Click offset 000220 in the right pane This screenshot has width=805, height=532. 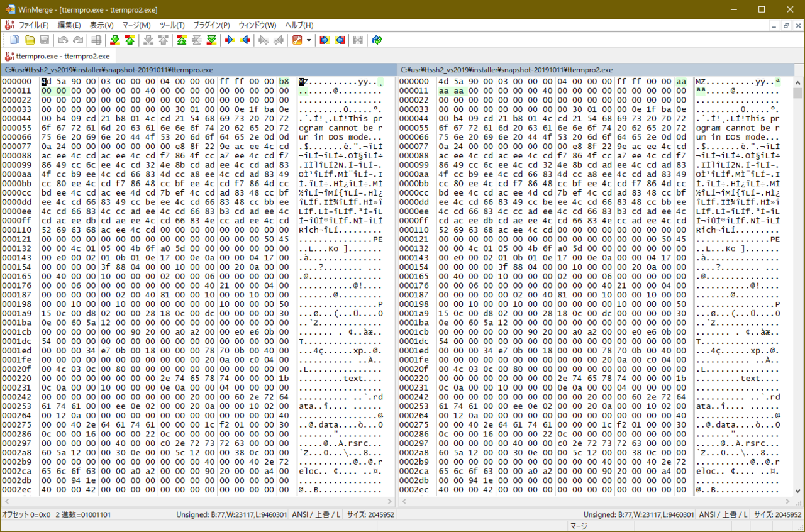tap(414, 379)
